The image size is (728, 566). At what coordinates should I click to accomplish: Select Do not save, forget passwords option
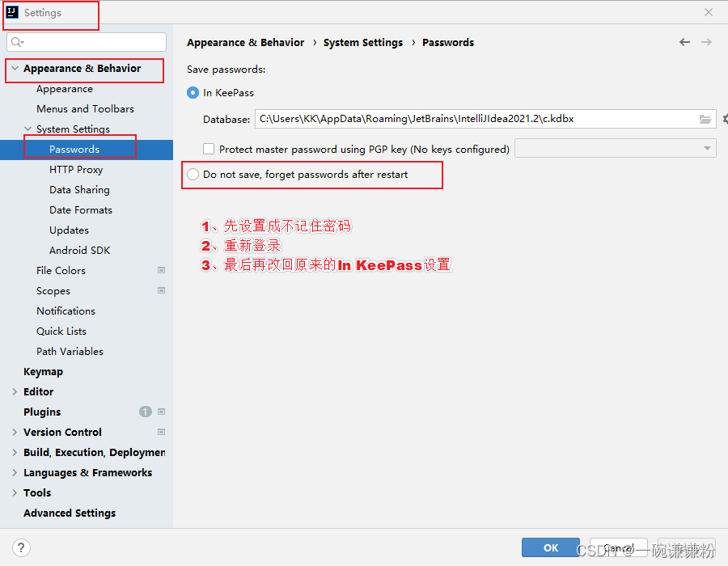(193, 175)
